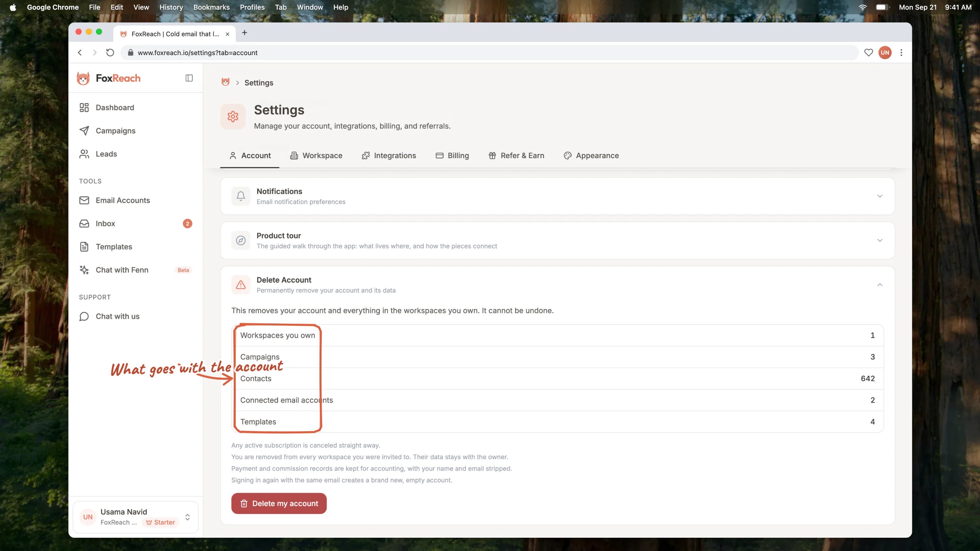The image size is (980, 551).
Task: Switch to the Workspace tab
Action: pyautogui.click(x=316, y=155)
